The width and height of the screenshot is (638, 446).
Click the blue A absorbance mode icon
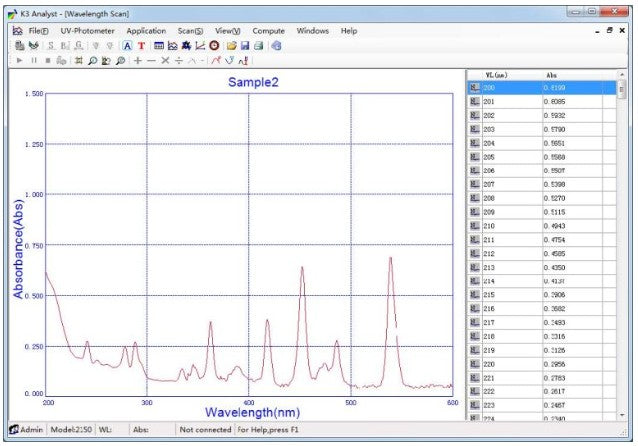tap(127, 46)
